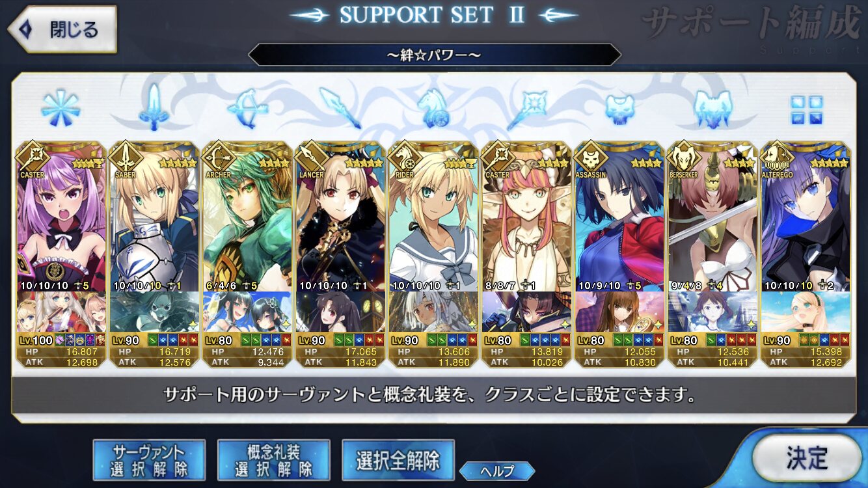
Task: Select the Caster class staff icon
Action: pyautogui.click(x=527, y=108)
